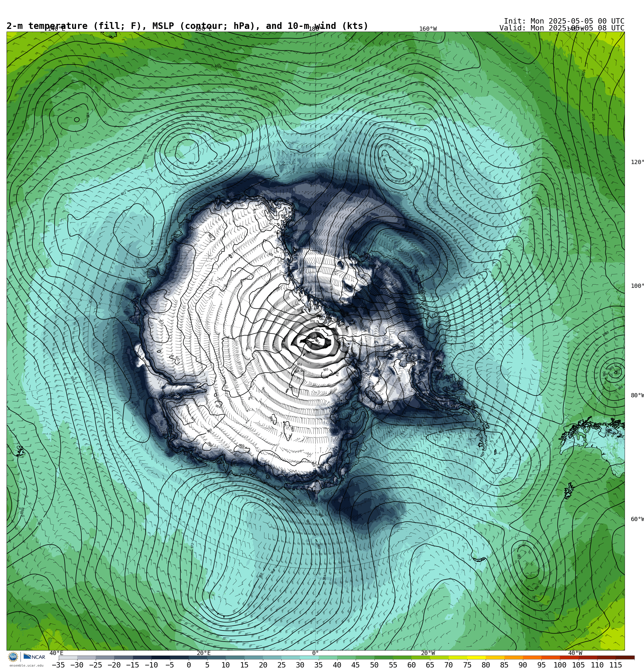The image size is (644, 669).
Task: Click the 'Init: Mon 2025-05-05 00 UTC' text
Action: tap(564, 21)
